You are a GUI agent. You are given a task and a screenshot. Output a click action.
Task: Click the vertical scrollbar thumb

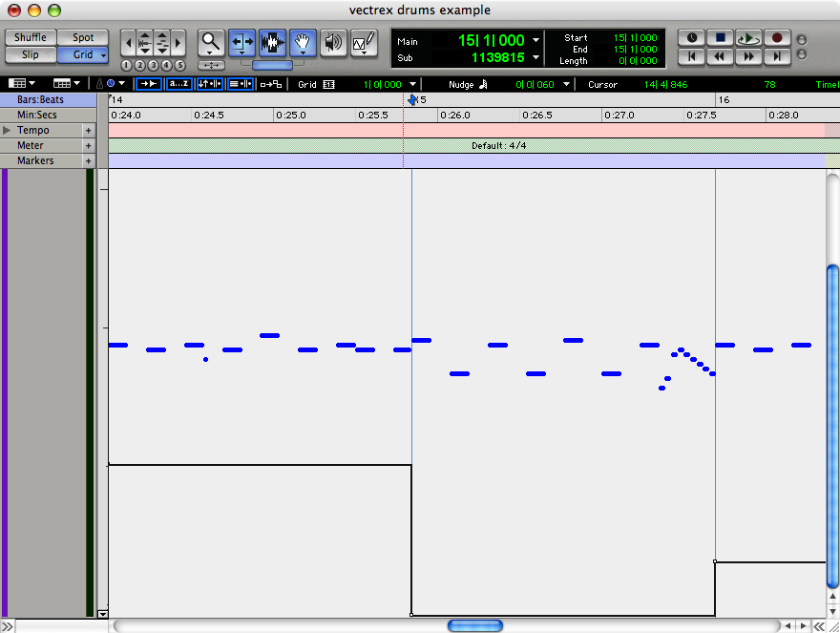(x=832, y=426)
